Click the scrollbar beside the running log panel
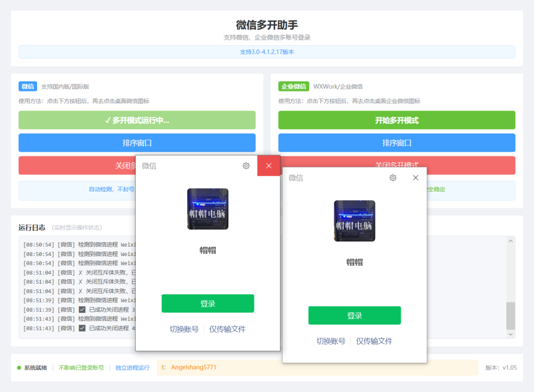Viewport: 534px width, 392px height. (509, 287)
